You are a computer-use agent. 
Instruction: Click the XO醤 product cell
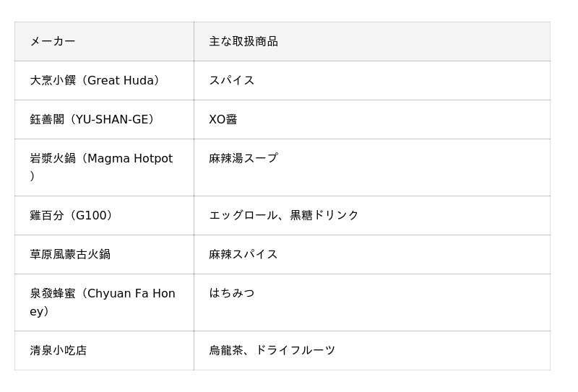point(372,119)
